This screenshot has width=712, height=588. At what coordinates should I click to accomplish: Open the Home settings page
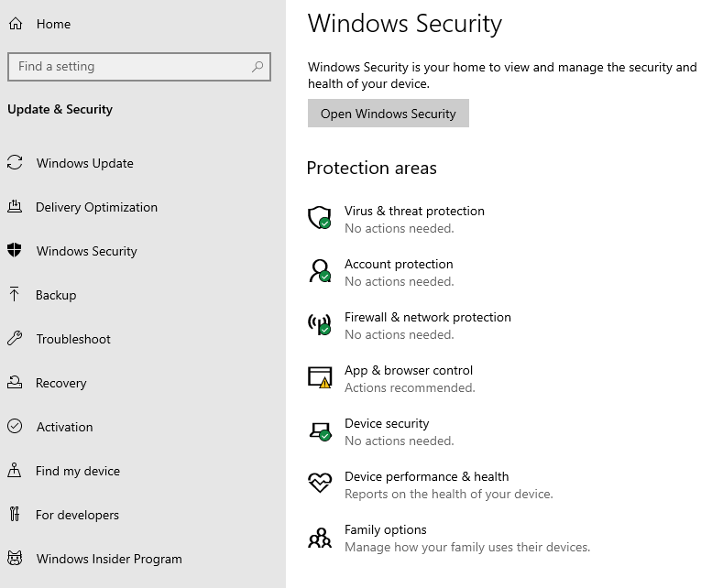[x=53, y=24]
